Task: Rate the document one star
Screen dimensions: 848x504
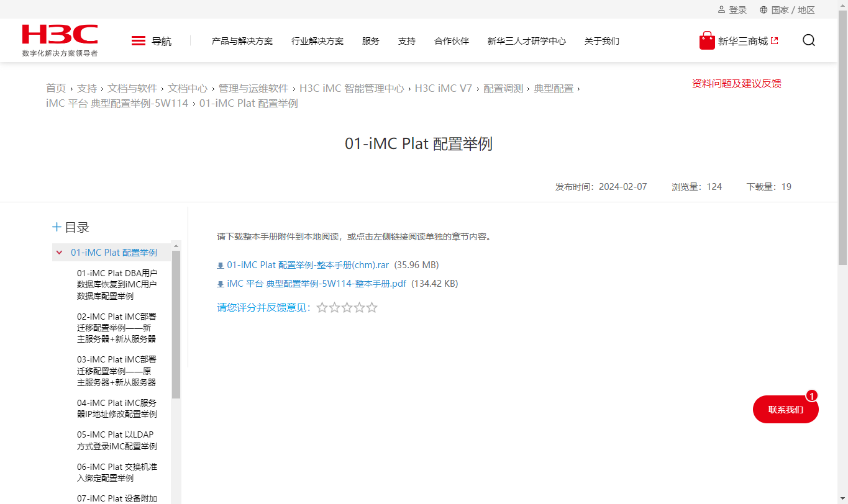Action: tap(322, 307)
